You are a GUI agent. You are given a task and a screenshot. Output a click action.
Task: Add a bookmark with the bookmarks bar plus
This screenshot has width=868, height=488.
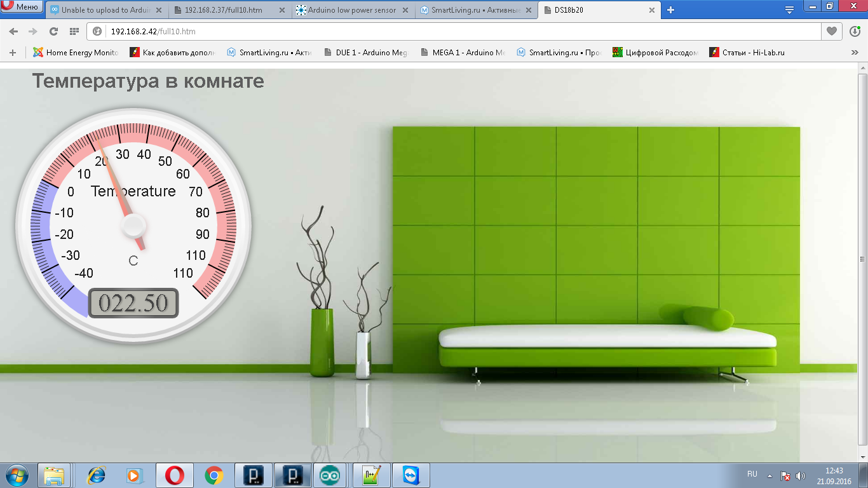coord(13,53)
